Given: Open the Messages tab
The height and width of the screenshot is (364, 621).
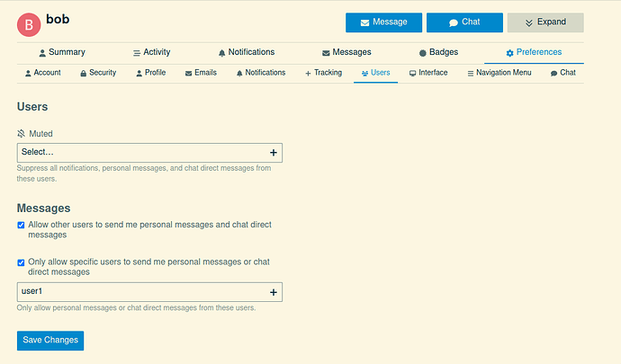Looking at the screenshot, I should coord(346,52).
